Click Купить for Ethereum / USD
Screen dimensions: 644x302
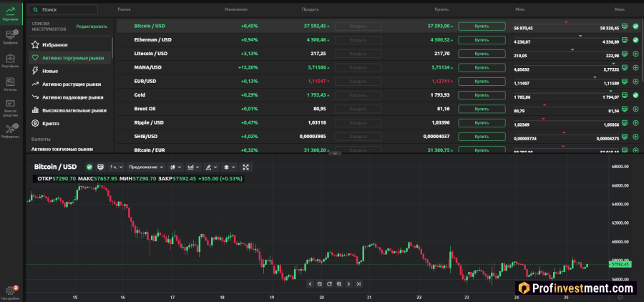point(482,40)
